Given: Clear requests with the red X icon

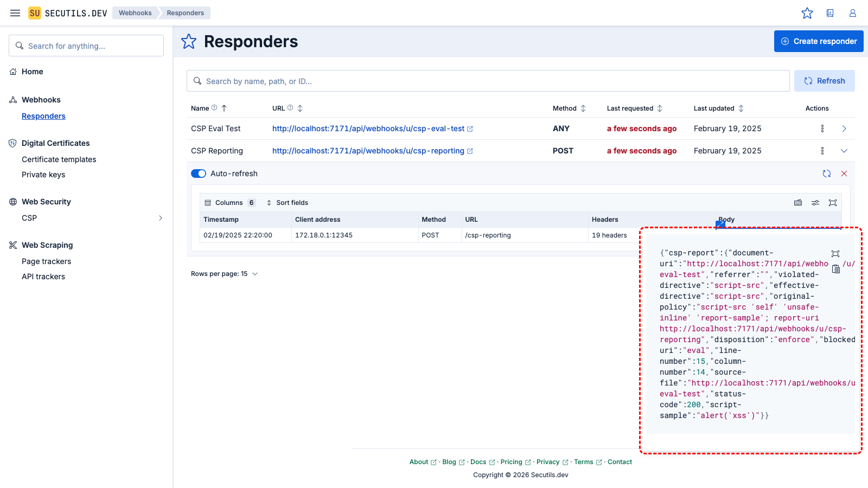Looking at the screenshot, I should click(844, 174).
